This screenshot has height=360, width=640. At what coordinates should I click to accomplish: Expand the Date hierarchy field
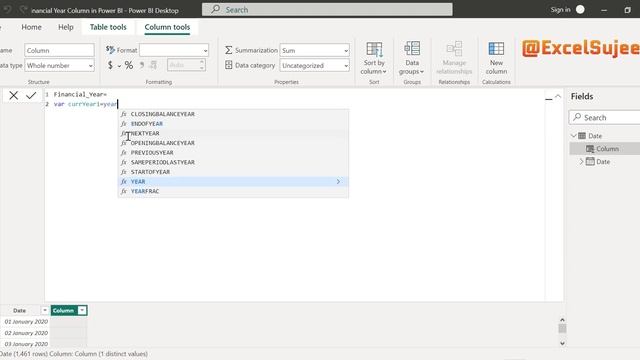pyautogui.click(x=581, y=162)
